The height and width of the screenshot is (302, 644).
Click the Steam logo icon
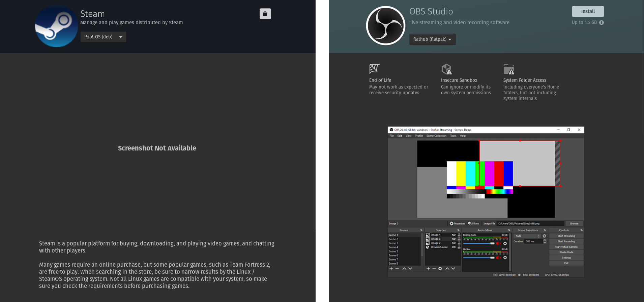pos(57,26)
